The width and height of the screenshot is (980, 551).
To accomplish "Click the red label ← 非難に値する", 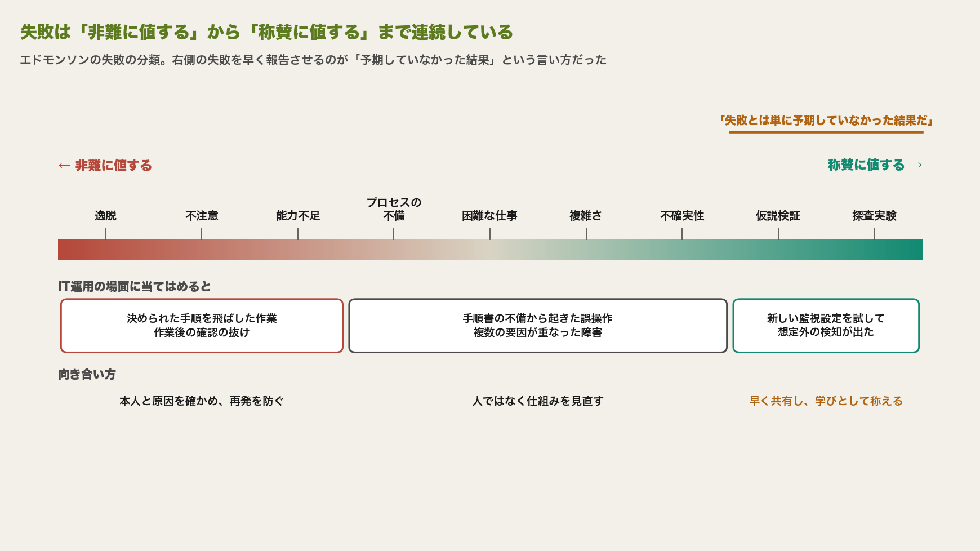I will pyautogui.click(x=105, y=165).
